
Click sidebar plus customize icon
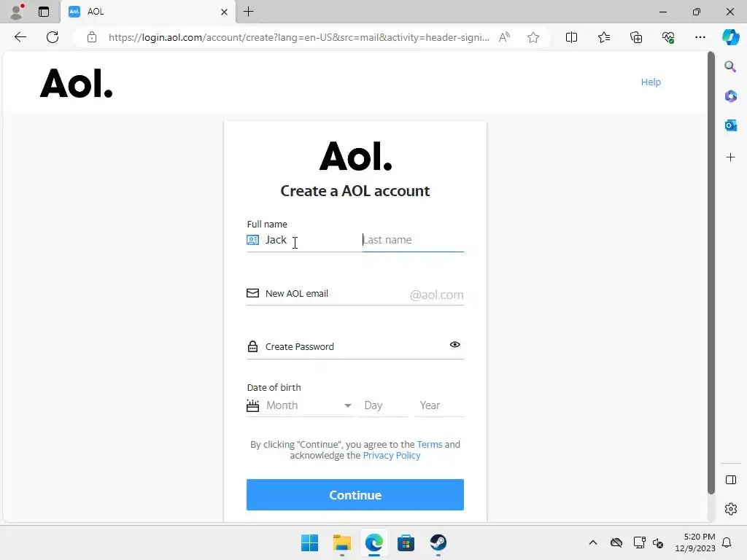click(730, 157)
